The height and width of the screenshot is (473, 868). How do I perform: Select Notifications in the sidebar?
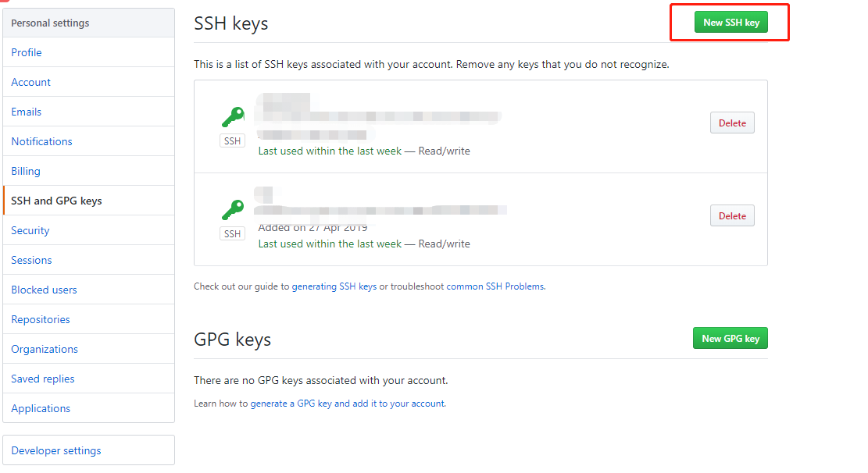(41, 141)
